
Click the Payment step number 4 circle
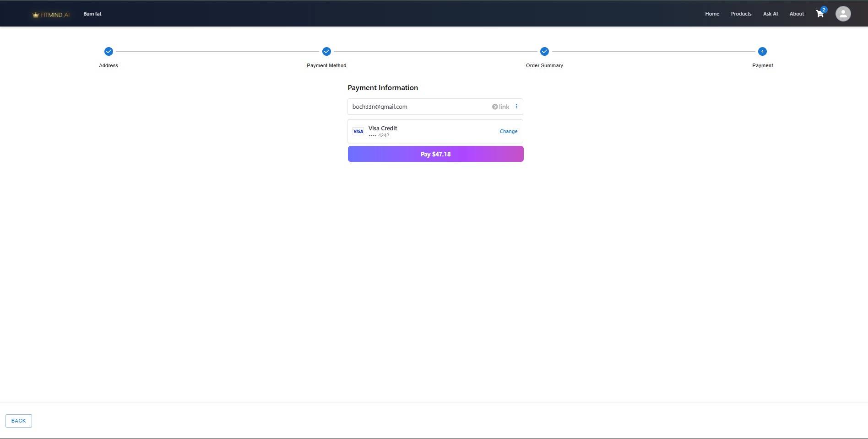coord(762,51)
